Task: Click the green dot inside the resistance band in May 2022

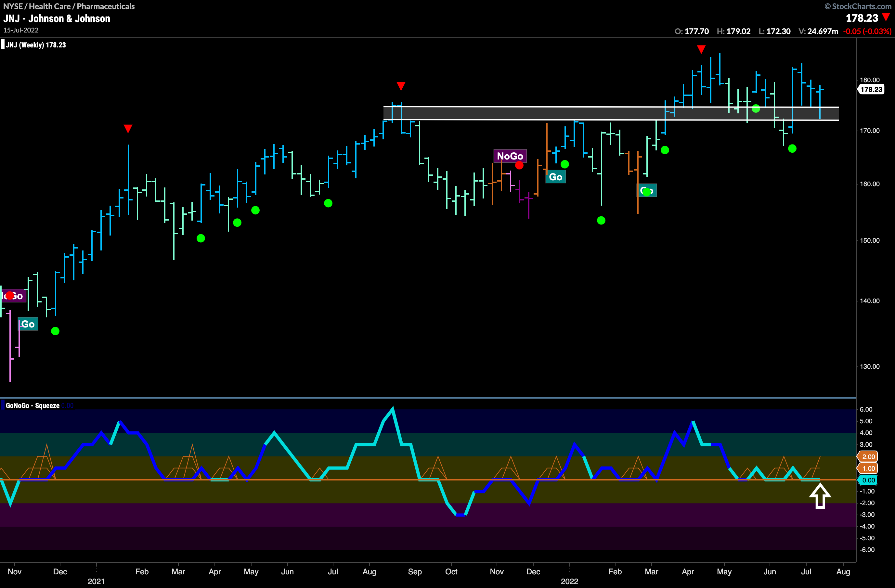Action: point(756,109)
